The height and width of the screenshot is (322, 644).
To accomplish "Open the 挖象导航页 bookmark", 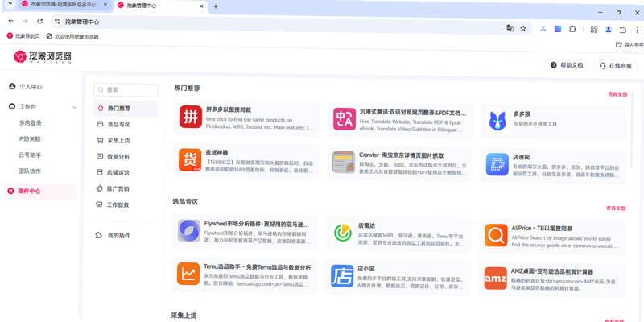I will [x=24, y=35].
